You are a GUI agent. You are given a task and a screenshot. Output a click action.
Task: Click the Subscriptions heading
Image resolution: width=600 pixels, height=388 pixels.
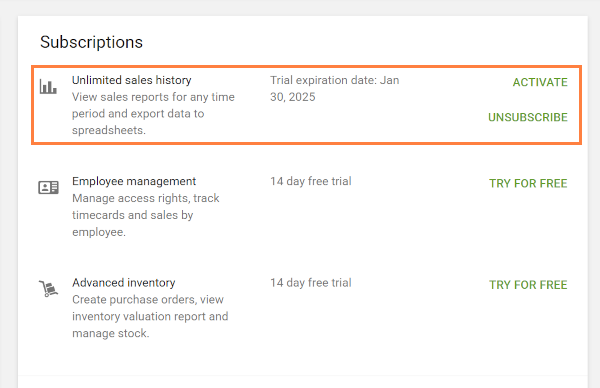(91, 42)
